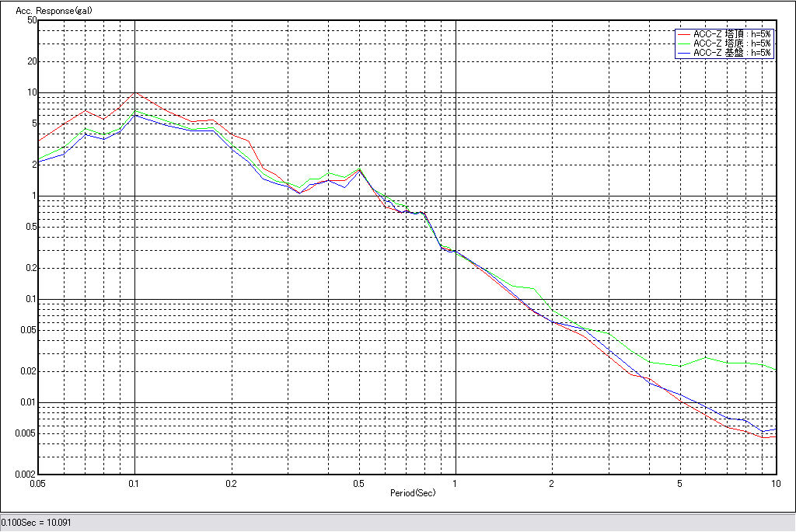Click the red curve peak at 0.1 sec
The image size is (796, 532).
pos(135,92)
